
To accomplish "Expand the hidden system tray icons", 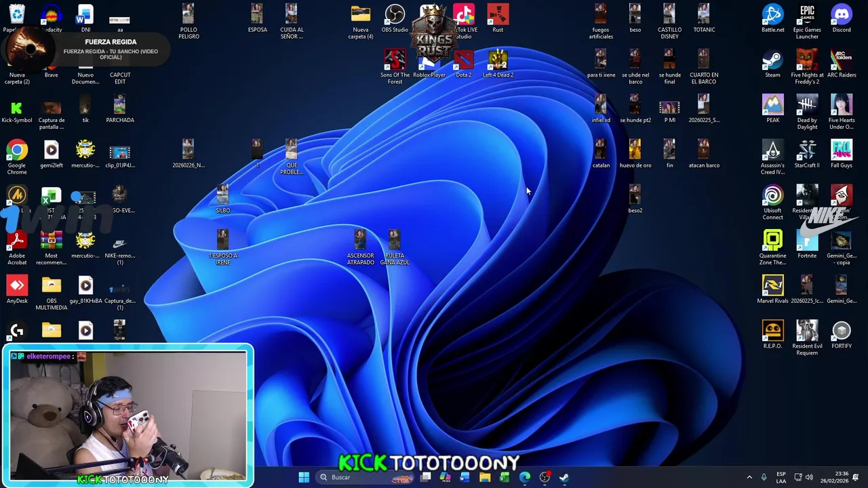I will 749,477.
